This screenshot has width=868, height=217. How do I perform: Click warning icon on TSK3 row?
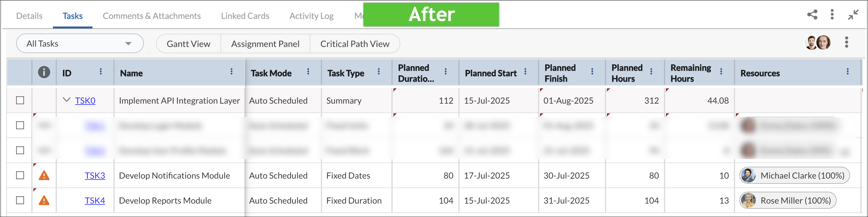(44, 176)
